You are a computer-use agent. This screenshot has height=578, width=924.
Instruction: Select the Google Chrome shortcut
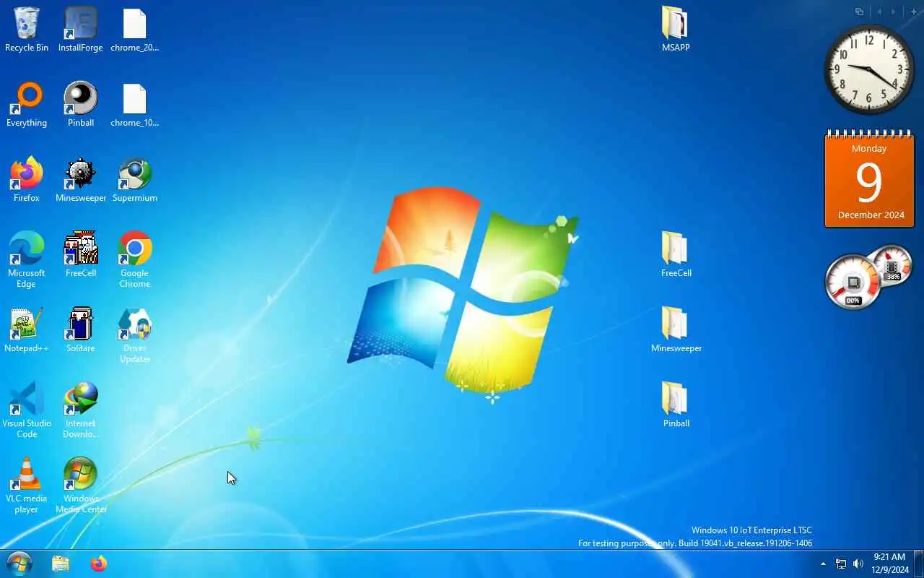(134, 260)
